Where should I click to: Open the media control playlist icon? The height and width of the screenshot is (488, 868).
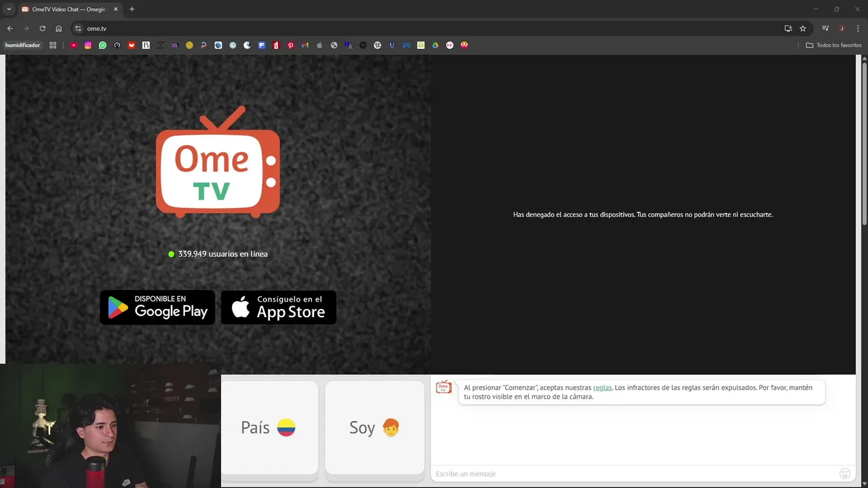pos(825,28)
